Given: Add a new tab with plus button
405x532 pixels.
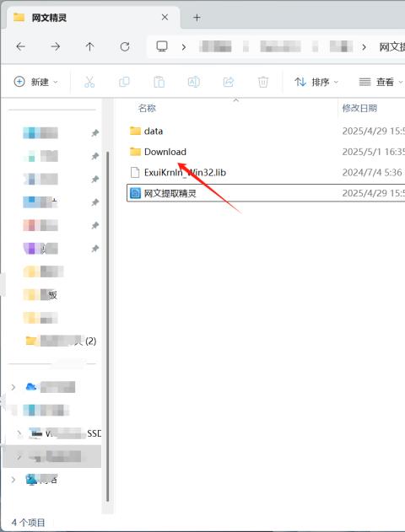Looking at the screenshot, I should pyautogui.click(x=197, y=18).
